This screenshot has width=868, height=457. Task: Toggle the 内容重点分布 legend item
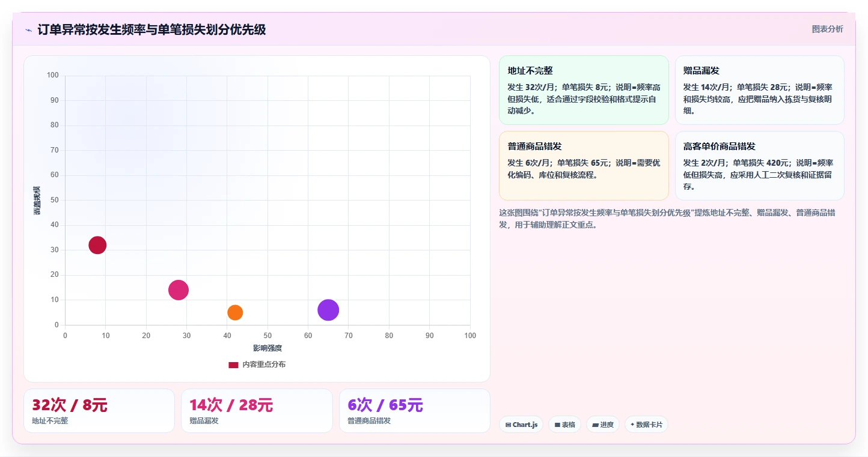(x=257, y=365)
